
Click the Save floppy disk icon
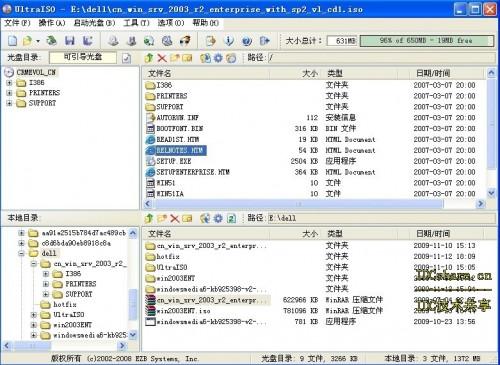70,41
